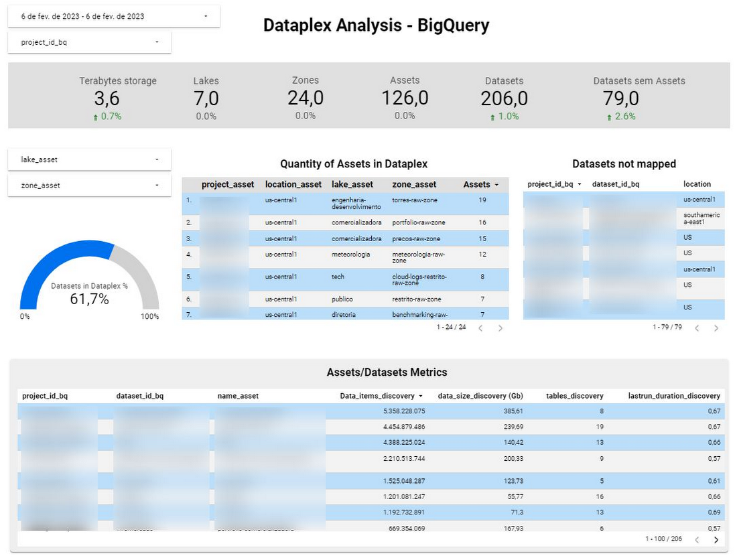Click the location_asset column header

(x=293, y=185)
